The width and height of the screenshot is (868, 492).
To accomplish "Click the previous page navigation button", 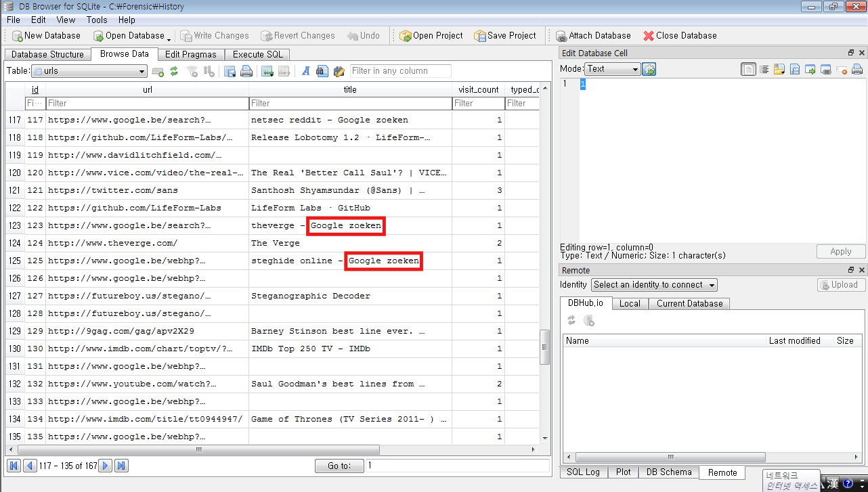I will (30, 466).
